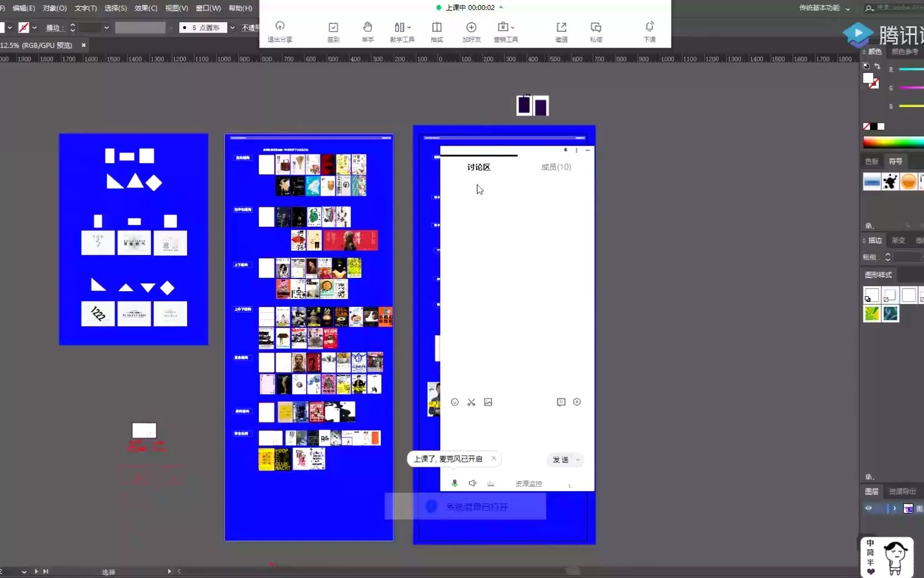The image size is (924, 578).
Task: Open the 私信 private message icon
Action: (x=596, y=27)
